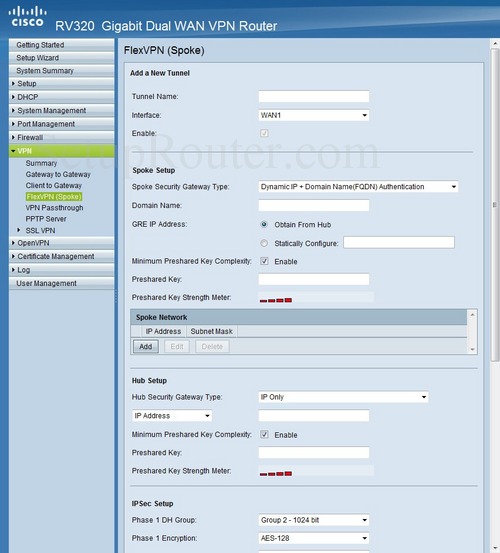Open the Phase 1 DH Group dropdown
Viewport: 500px width, 553px height.
click(313, 520)
